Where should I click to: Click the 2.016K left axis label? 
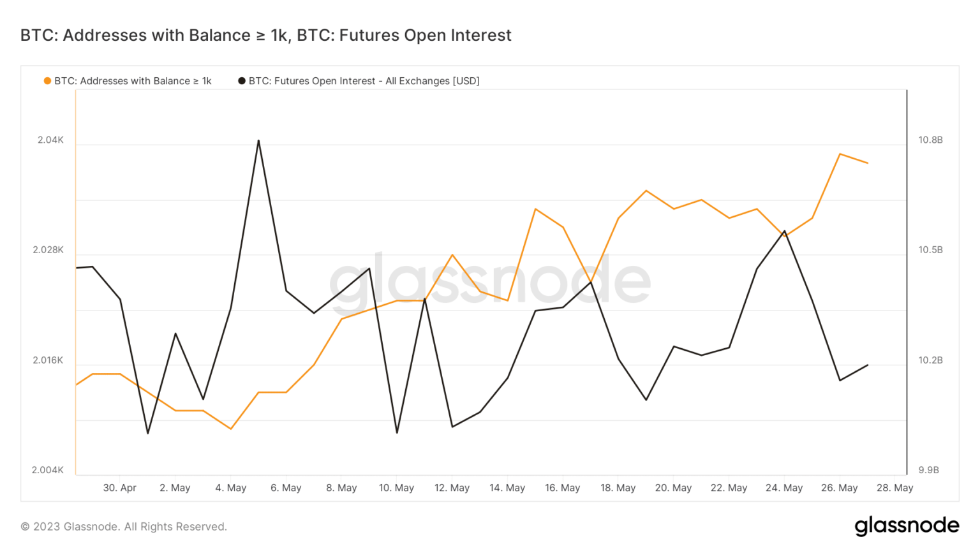tap(48, 360)
